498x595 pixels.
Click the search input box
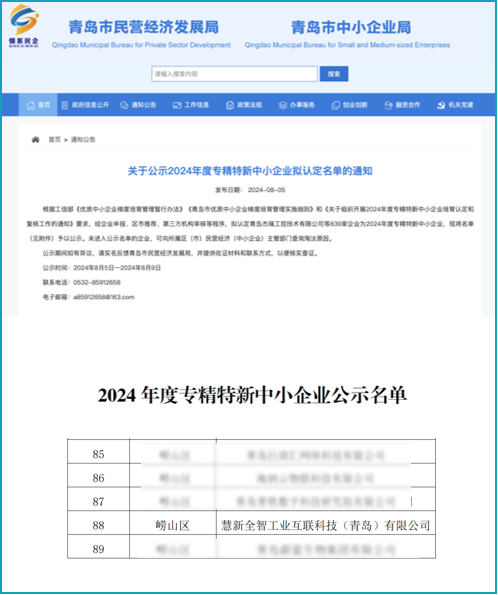pos(234,74)
